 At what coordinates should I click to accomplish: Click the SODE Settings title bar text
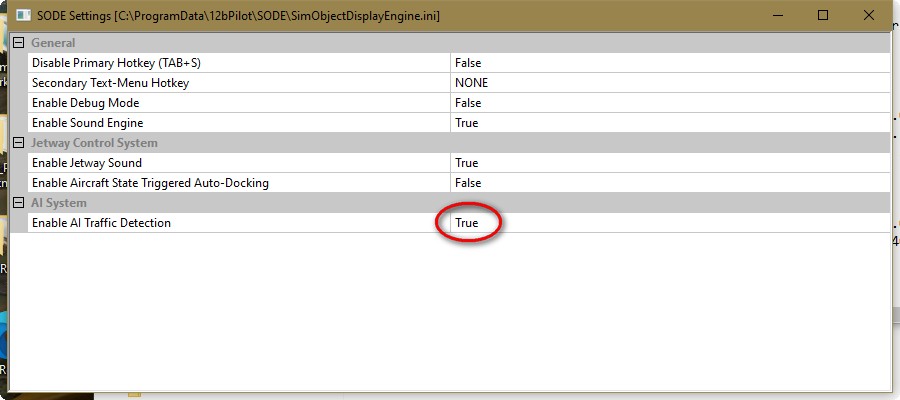tap(238, 15)
